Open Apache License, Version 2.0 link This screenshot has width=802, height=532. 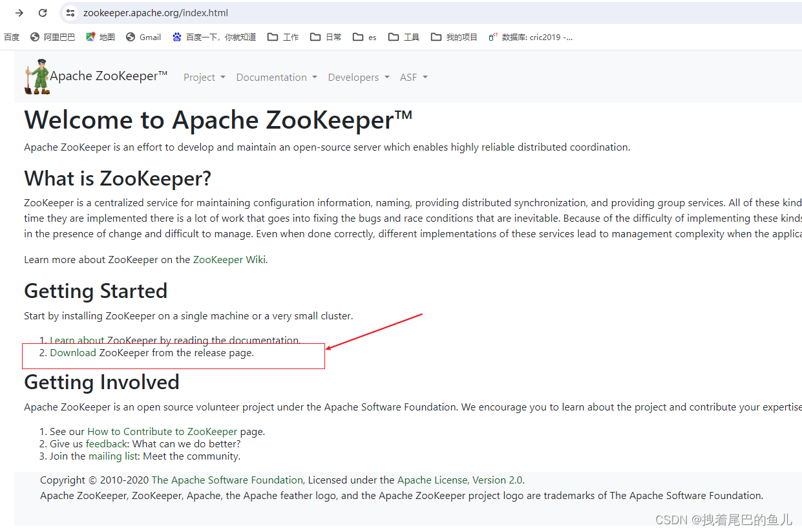460,480
